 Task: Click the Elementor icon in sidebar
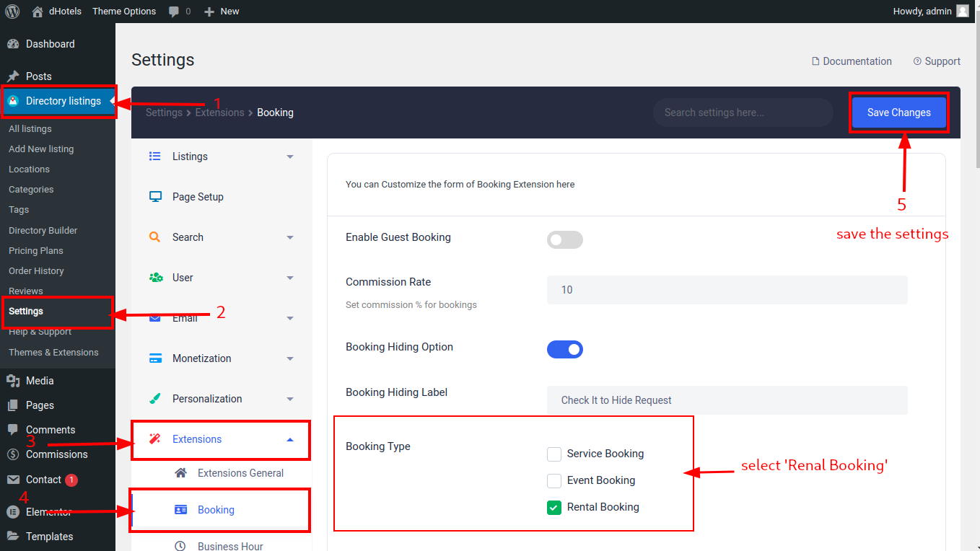click(13, 512)
